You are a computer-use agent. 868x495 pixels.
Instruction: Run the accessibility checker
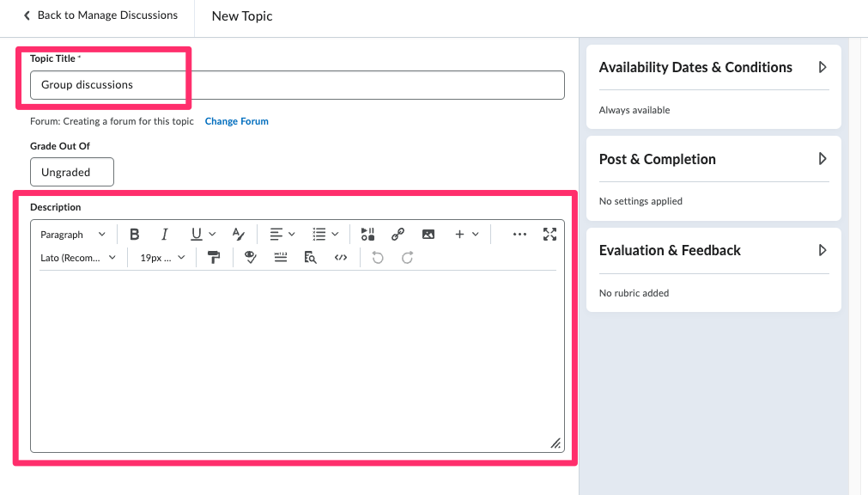(x=251, y=258)
